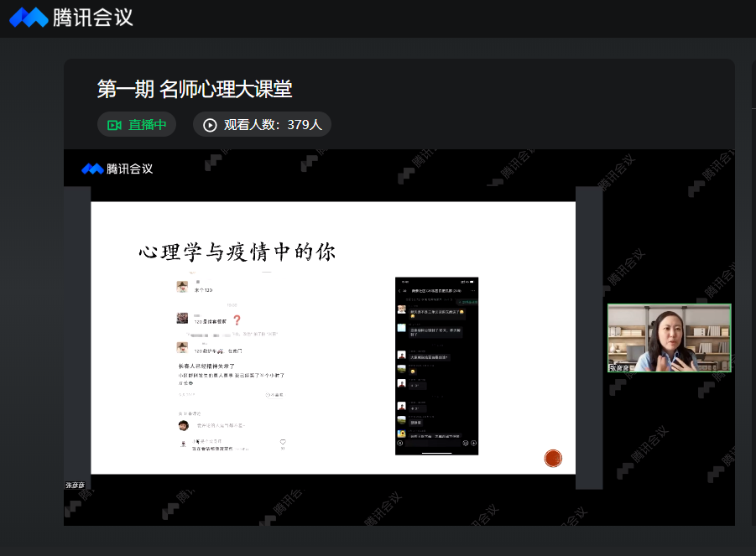Screen dimensions: 756x556
Task: Select the speaker's webcam video thumbnail
Action: tap(669, 337)
